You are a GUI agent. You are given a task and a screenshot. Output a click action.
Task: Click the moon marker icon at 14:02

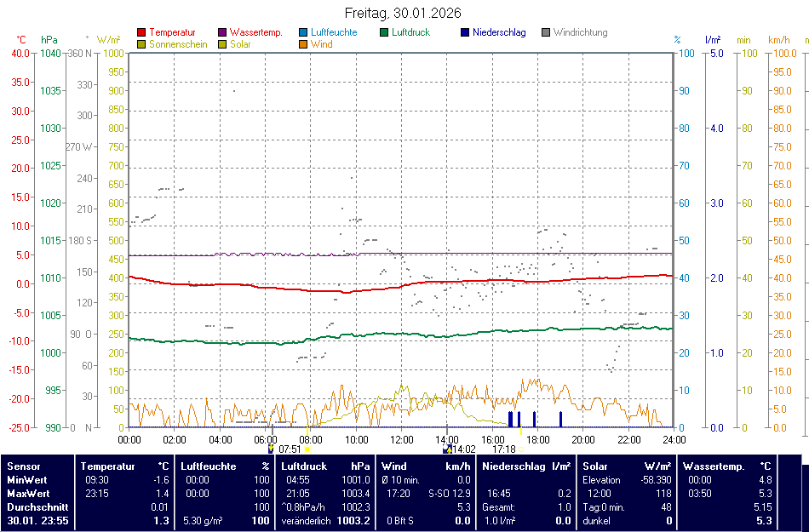446,449
